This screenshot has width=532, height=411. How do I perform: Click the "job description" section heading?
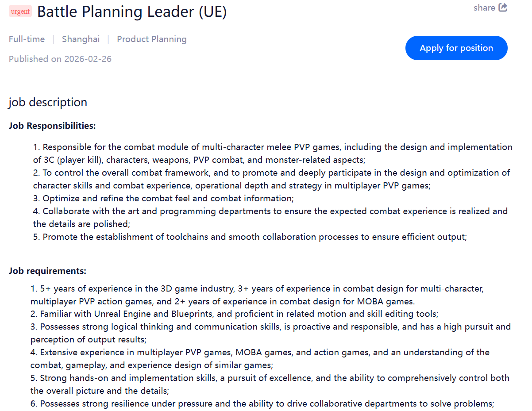48,102
